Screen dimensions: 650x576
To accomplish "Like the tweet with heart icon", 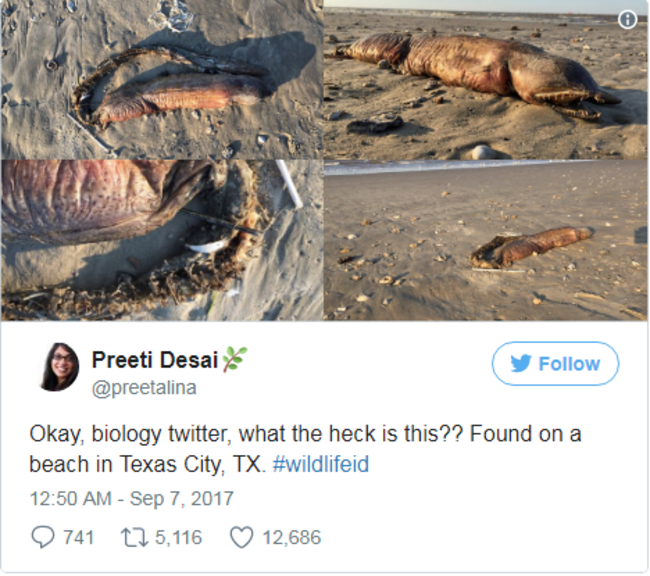I will pyautogui.click(x=241, y=538).
